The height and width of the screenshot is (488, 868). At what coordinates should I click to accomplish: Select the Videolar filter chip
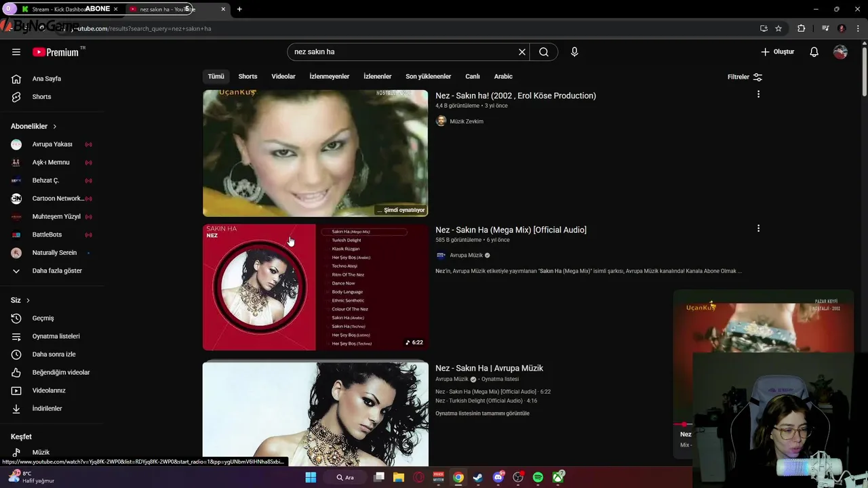[283, 77]
